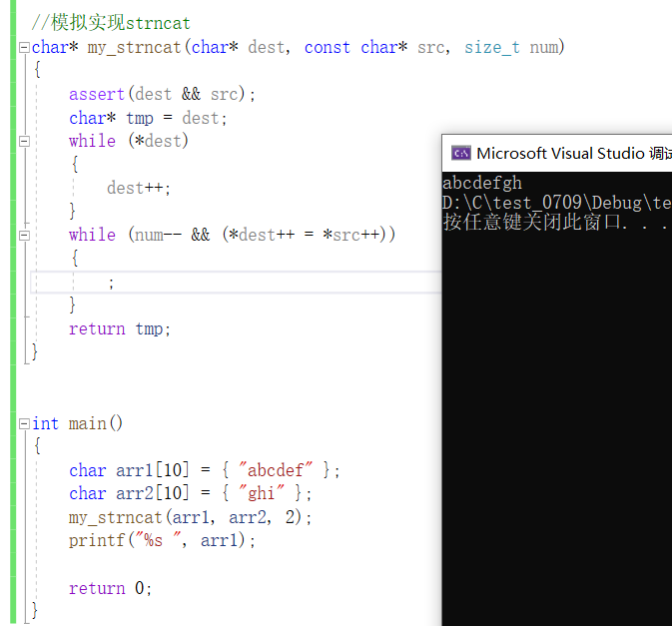Click the console path D:\C\test_0709\Debug line
Image resolution: width=672 pixels, height=626 pixels.
557,203
